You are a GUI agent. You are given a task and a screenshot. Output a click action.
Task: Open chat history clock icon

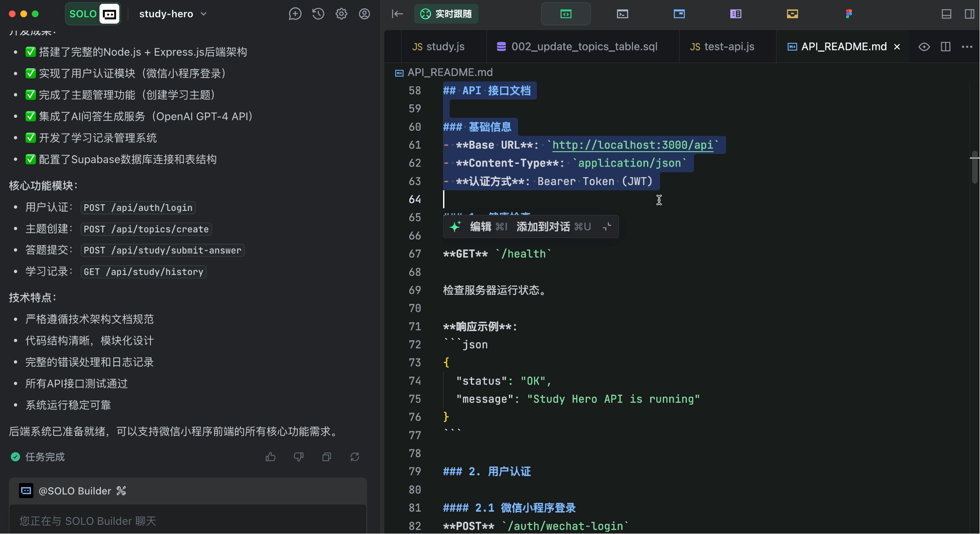[318, 14]
